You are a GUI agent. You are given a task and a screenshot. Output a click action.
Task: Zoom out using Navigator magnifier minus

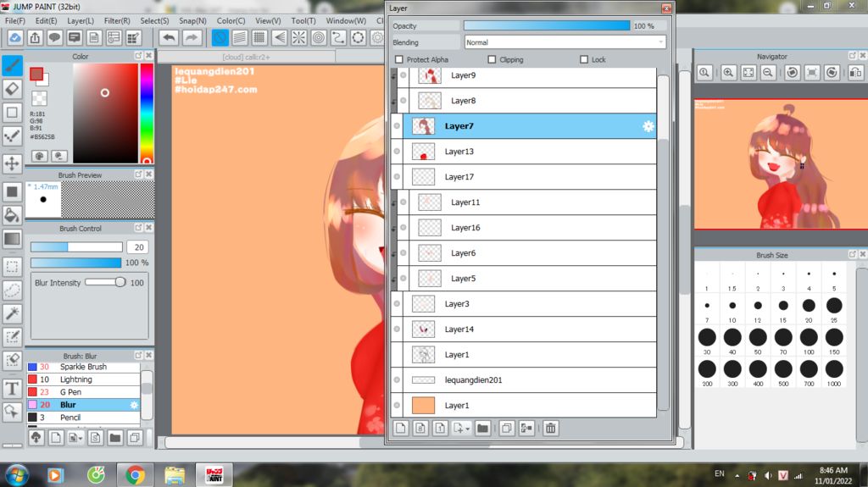click(x=768, y=73)
